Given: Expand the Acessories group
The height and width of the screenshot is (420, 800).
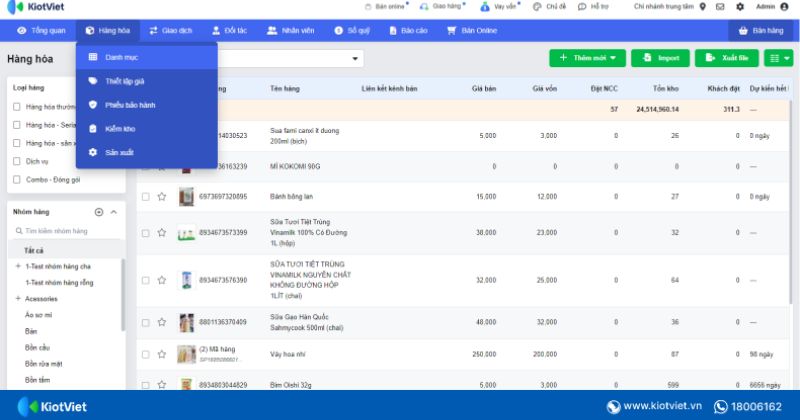Looking at the screenshot, I should 18,299.
